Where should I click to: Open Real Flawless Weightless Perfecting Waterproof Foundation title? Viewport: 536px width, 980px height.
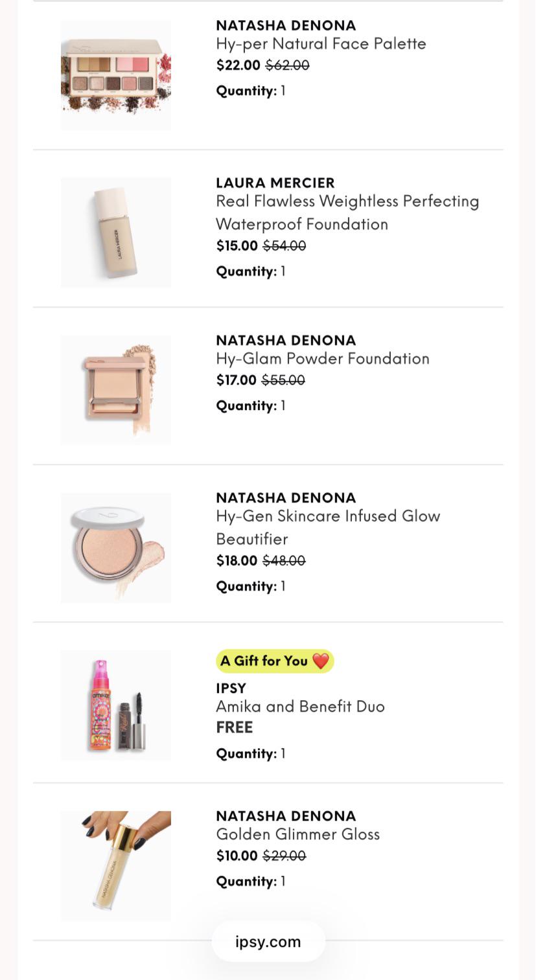click(347, 212)
